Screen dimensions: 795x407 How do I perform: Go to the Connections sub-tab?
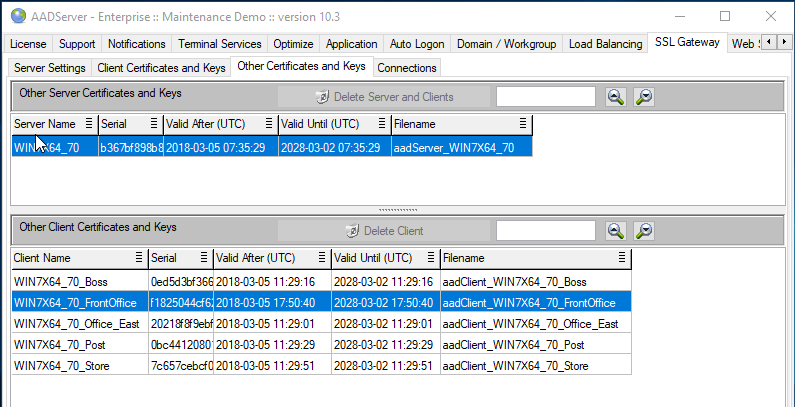[407, 68]
